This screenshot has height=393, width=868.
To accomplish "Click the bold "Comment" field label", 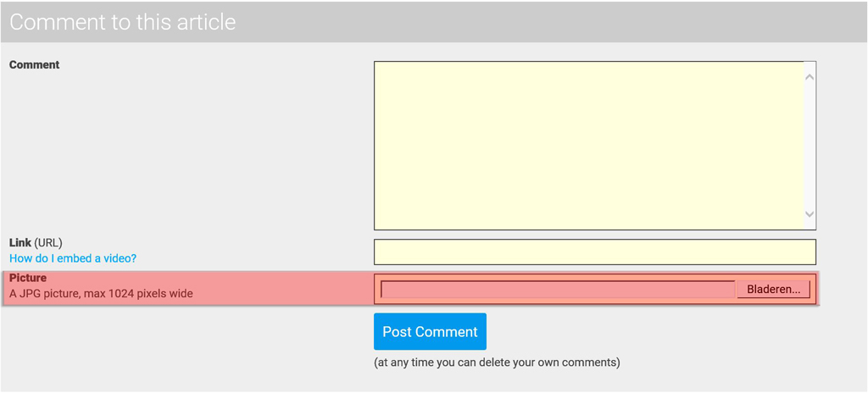I will [x=35, y=64].
